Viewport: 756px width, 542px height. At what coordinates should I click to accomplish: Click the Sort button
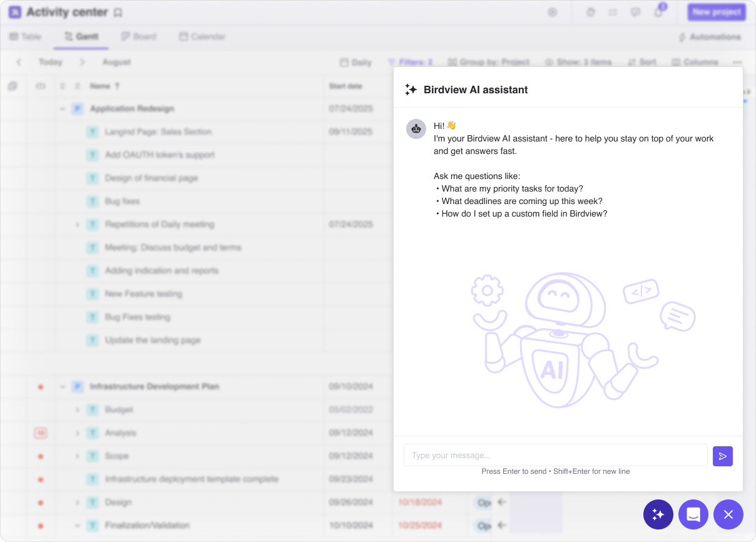click(x=642, y=62)
